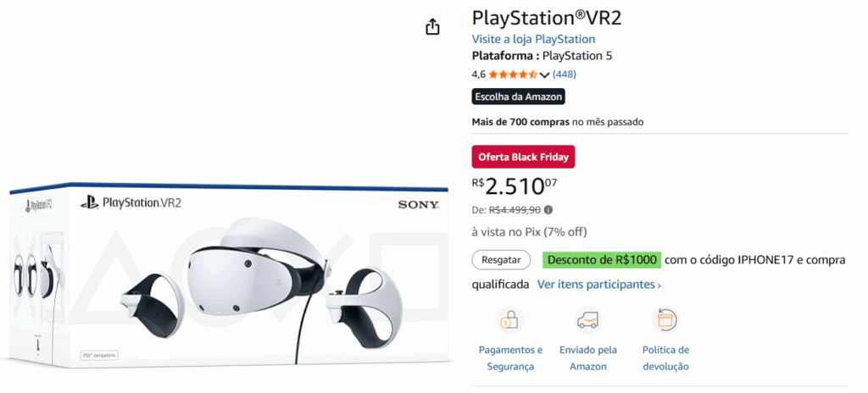Click the Enviado pela Amazon truck icon
The image size is (868, 393).
[588, 319]
